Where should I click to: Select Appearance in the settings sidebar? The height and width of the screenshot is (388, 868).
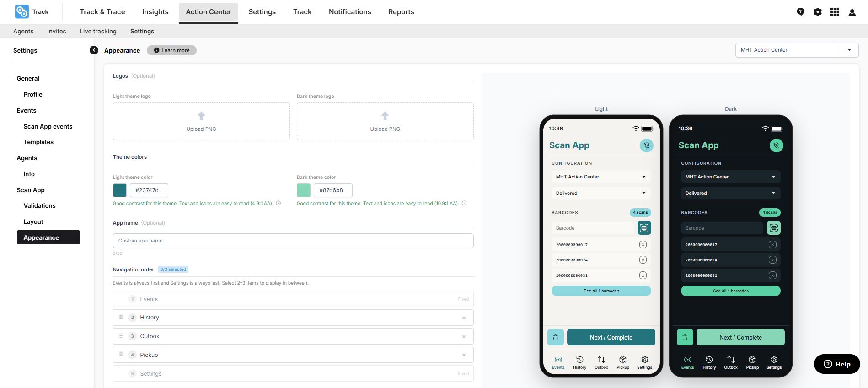tap(48, 237)
